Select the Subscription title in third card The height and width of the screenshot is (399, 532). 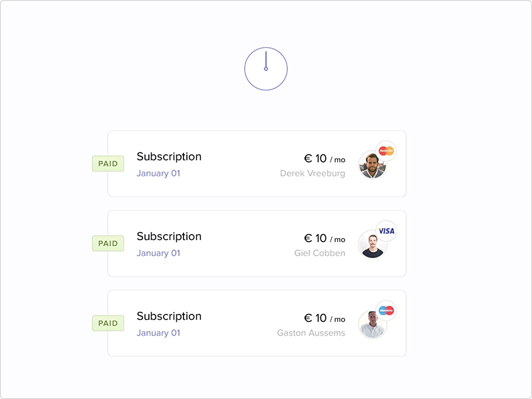pos(169,317)
